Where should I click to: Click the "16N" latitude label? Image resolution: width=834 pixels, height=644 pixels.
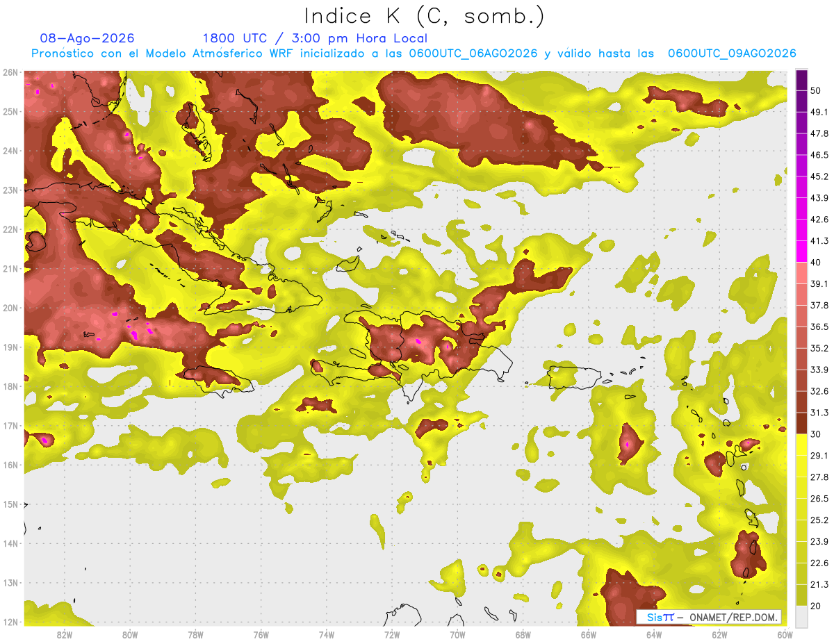pyautogui.click(x=10, y=465)
